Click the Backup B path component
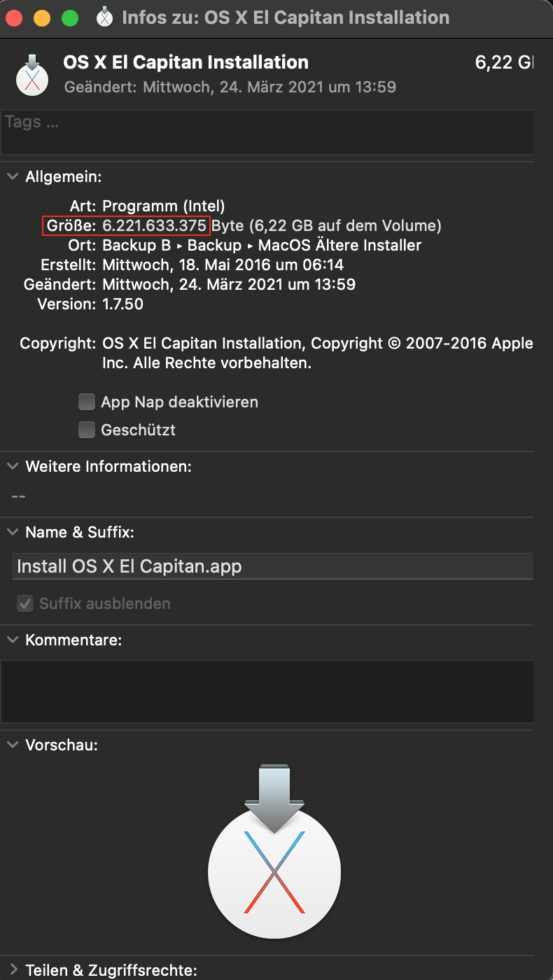This screenshot has height=980, width=553. click(137, 246)
